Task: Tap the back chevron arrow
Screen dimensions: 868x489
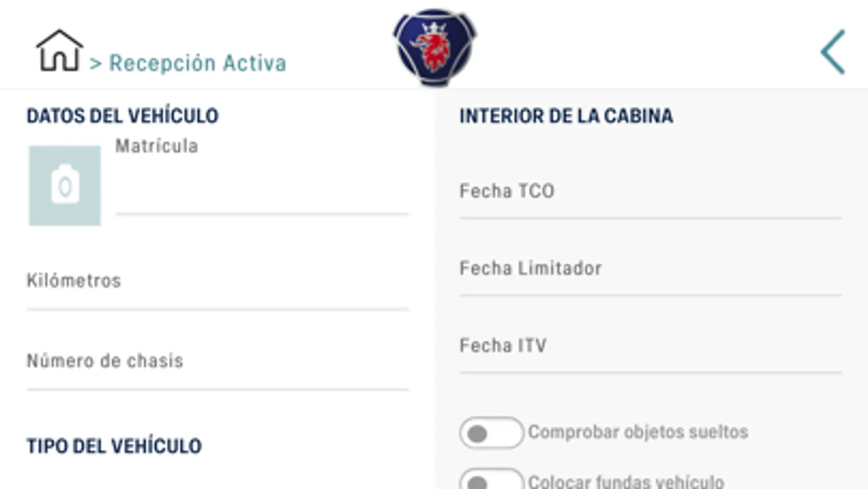Action: point(833,52)
